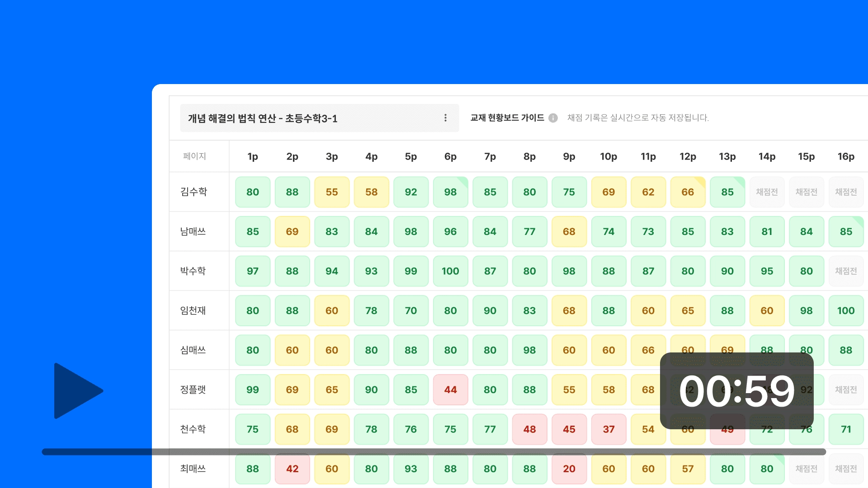Screen dimensions: 868x488
Task: Open the three-dot menu beside textbook title
Action: [445, 118]
